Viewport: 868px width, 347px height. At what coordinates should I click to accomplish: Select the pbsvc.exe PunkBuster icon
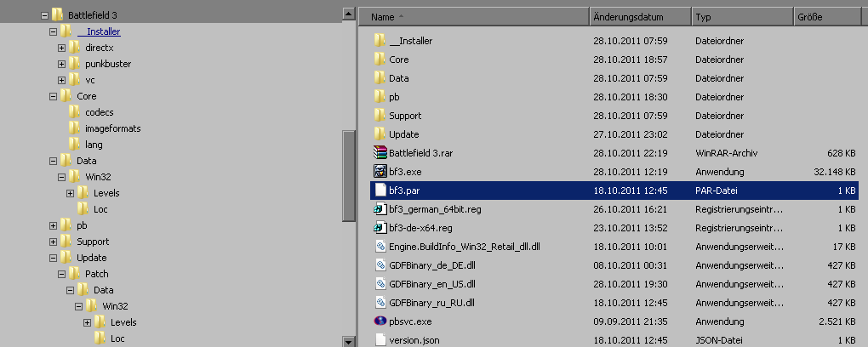pos(380,321)
